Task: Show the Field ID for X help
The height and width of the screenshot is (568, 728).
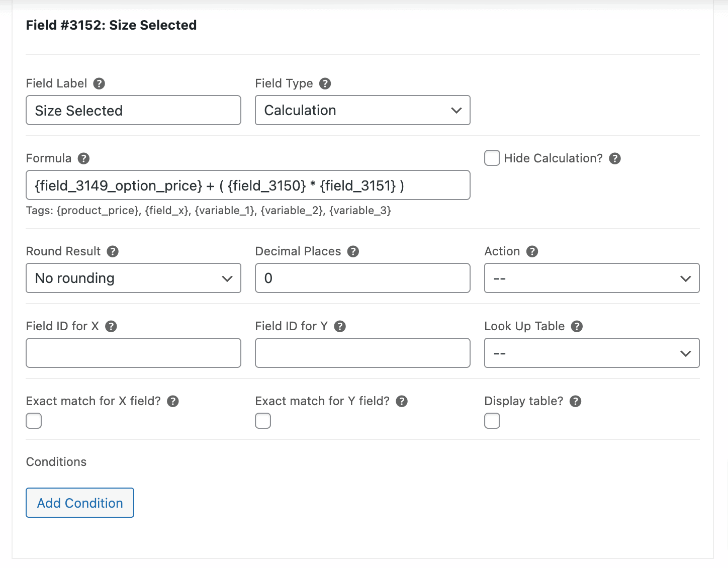Action: (x=111, y=326)
